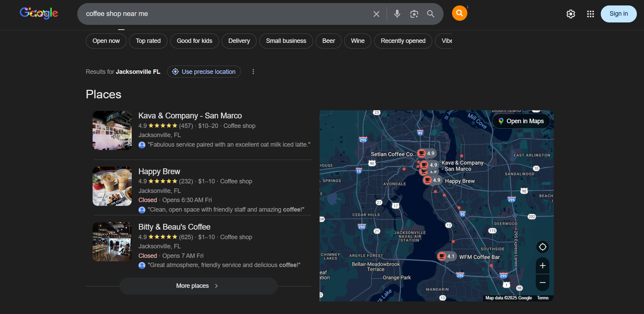
Task: Select the Recently opened filter chip
Action: 403,41
